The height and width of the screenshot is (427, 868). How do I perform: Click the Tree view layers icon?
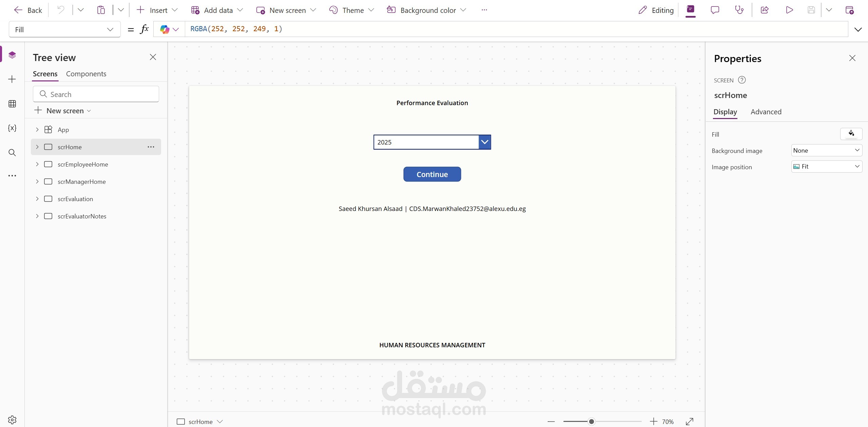point(12,55)
